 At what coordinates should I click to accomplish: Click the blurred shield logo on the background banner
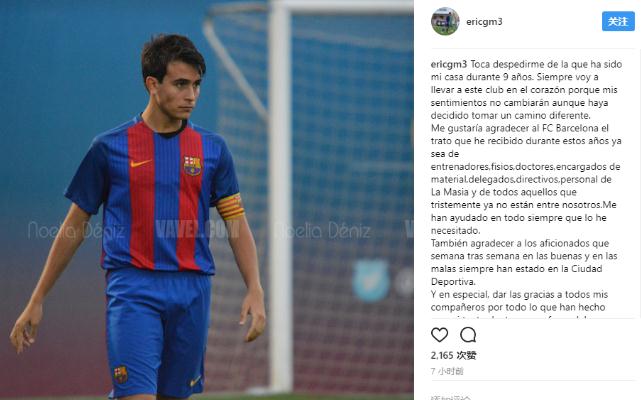(371, 281)
